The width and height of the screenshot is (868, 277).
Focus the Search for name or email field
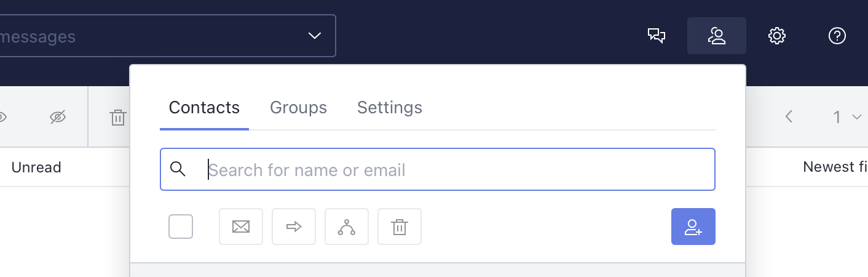click(x=438, y=169)
